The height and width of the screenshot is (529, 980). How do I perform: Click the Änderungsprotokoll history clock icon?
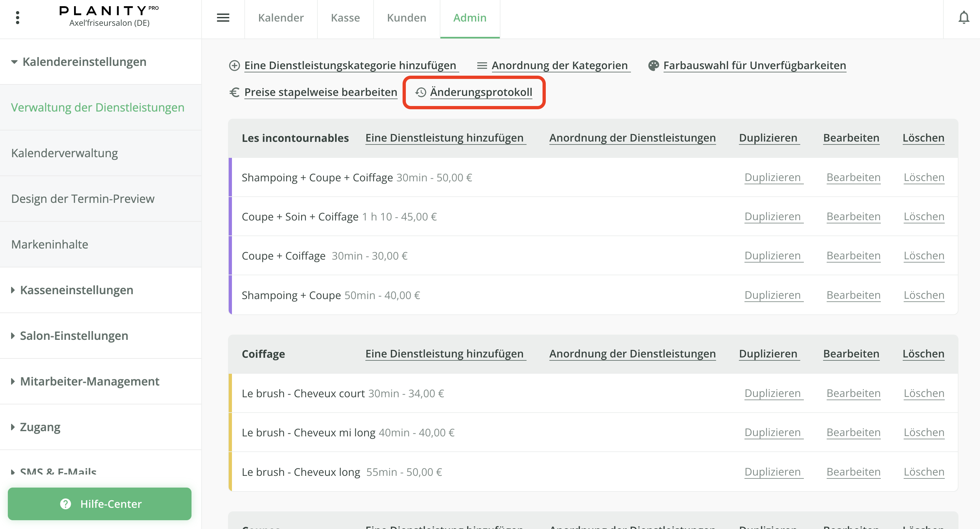421,92
